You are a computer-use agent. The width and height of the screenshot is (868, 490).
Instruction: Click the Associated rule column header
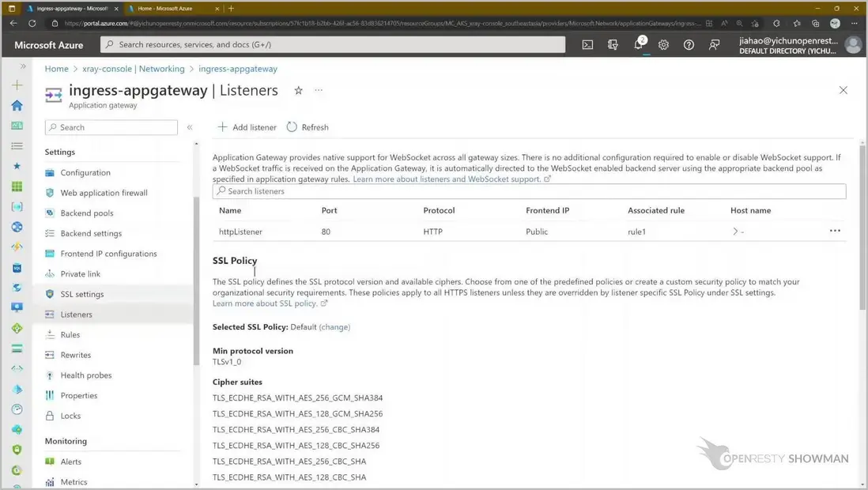(x=656, y=210)
